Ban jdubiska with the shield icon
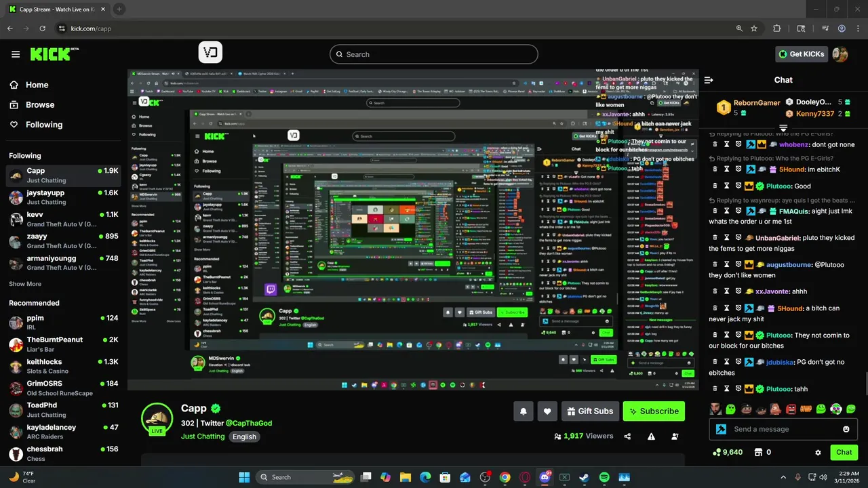 coord(738,362)
